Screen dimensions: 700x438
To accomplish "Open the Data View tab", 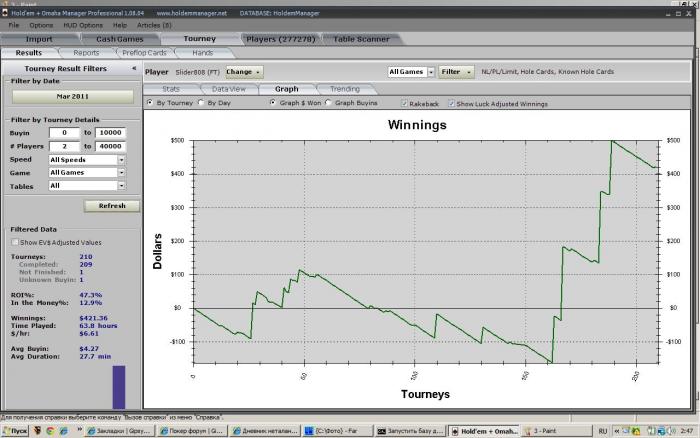I will tap(229, 89).
